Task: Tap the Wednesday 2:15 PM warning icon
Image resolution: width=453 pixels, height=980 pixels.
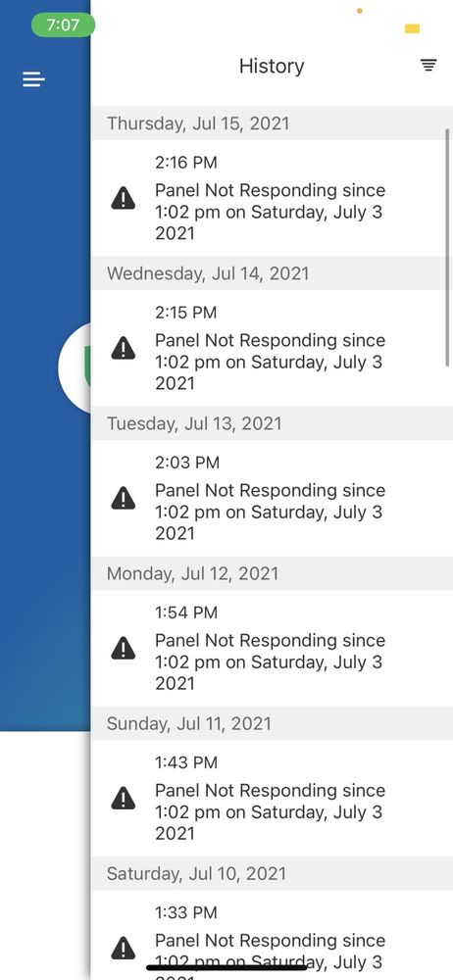Action: (x=124, y=348)
